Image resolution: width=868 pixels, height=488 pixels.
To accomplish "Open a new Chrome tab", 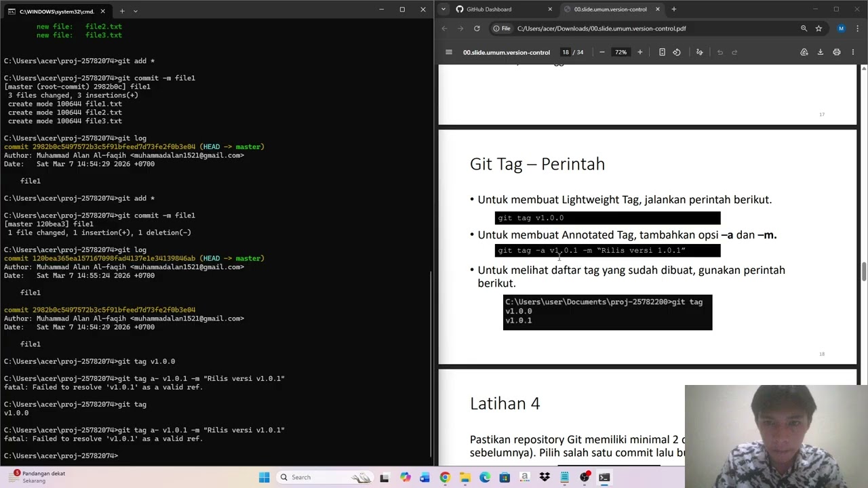I will point(673,9).
